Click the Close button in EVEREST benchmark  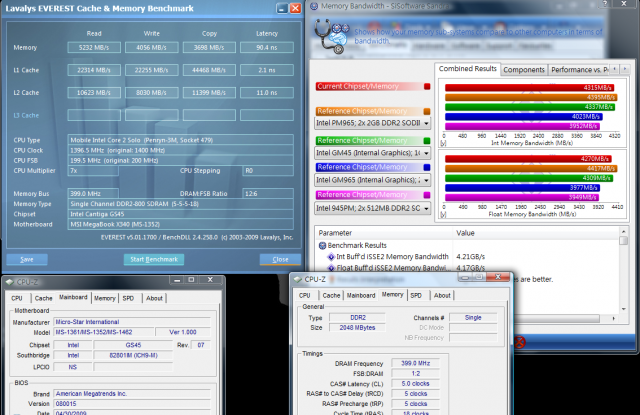tap(280, 260)
